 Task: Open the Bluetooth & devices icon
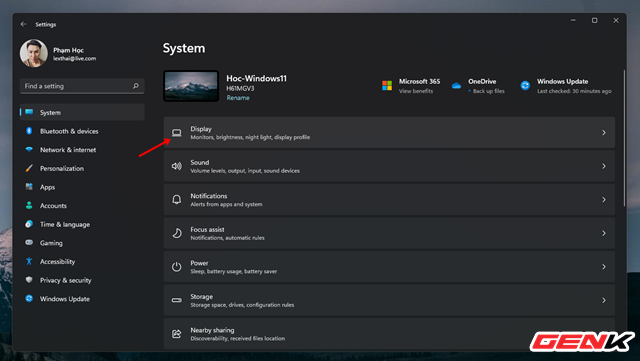29,131
